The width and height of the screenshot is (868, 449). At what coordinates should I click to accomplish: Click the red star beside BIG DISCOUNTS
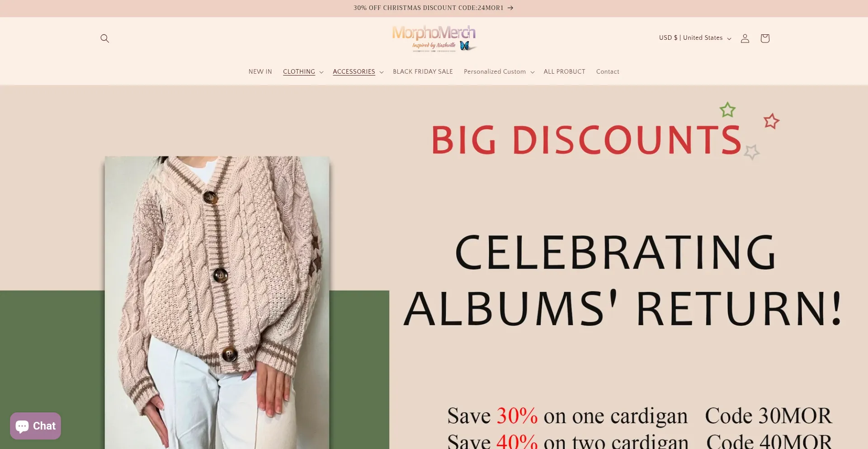pos(771,121)
